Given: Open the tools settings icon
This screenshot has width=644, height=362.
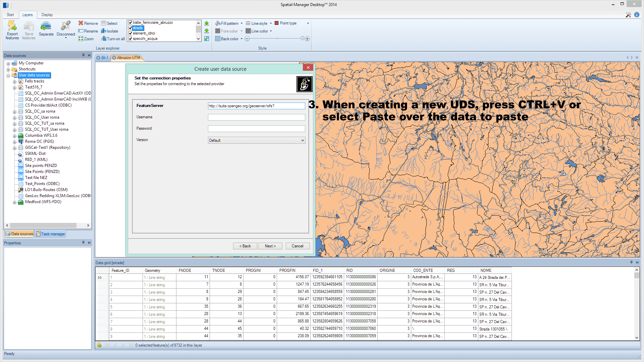Looking at the screenshot, I should [628, 15].
